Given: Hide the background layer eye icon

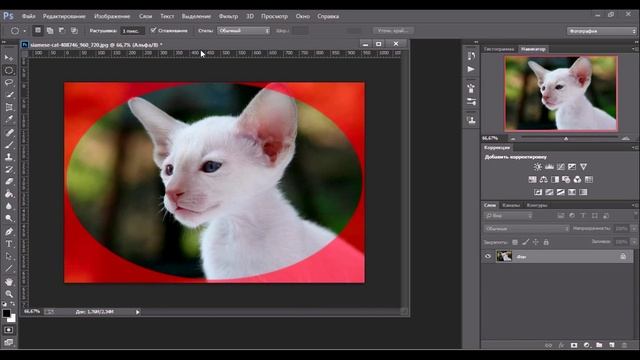Looking at the screenshot, I should click(488, 256).
